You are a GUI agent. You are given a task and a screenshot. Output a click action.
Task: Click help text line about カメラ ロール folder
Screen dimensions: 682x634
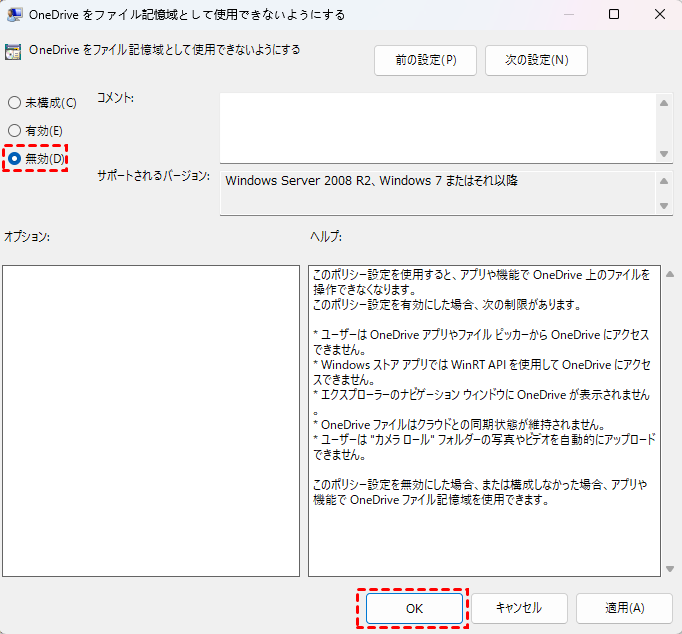485,440
